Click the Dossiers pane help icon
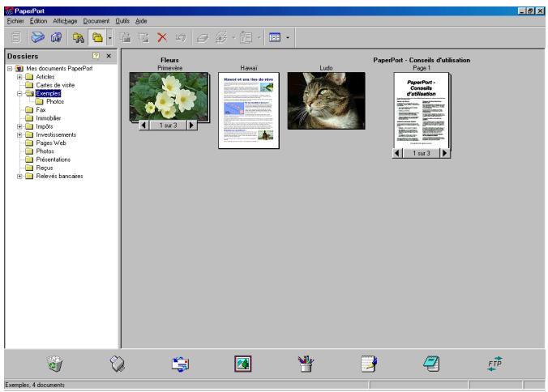The width and height of the screenshot is (548, 392). click(96, 56)
